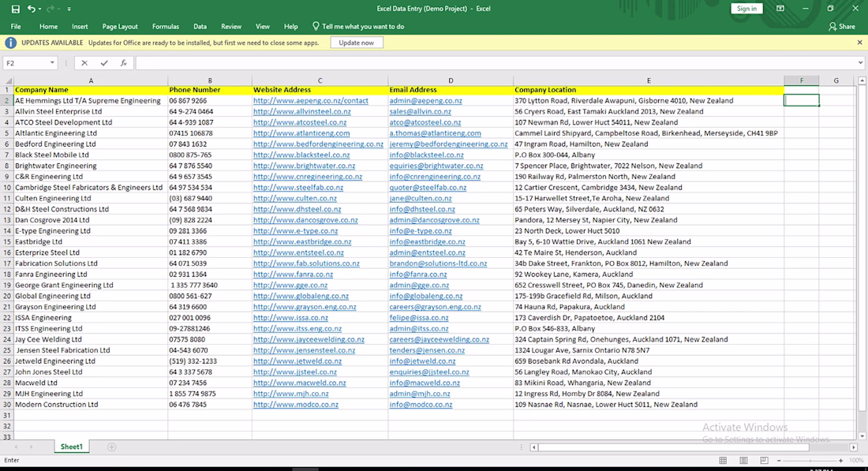Click the info@modco.co.nz email link

tap(421, 405)
